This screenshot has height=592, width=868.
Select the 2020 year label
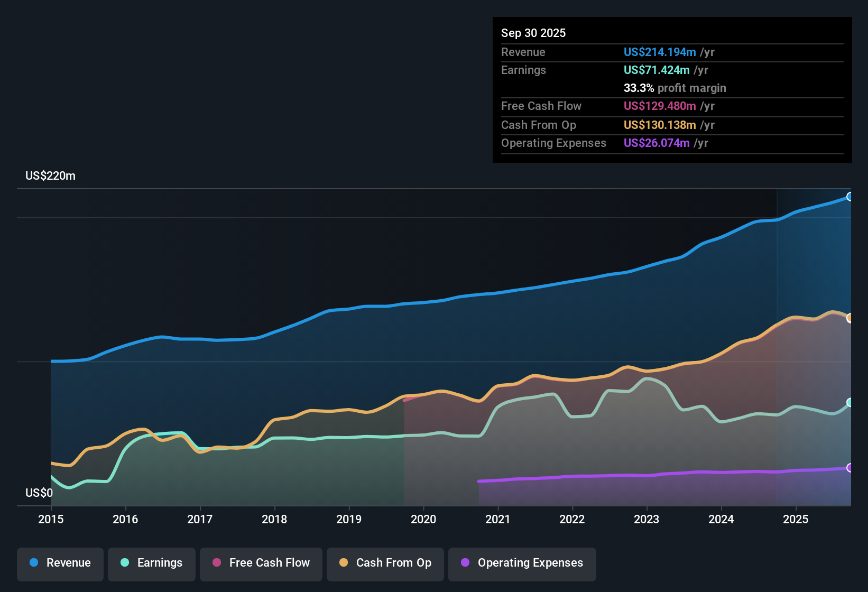(423, 520)
